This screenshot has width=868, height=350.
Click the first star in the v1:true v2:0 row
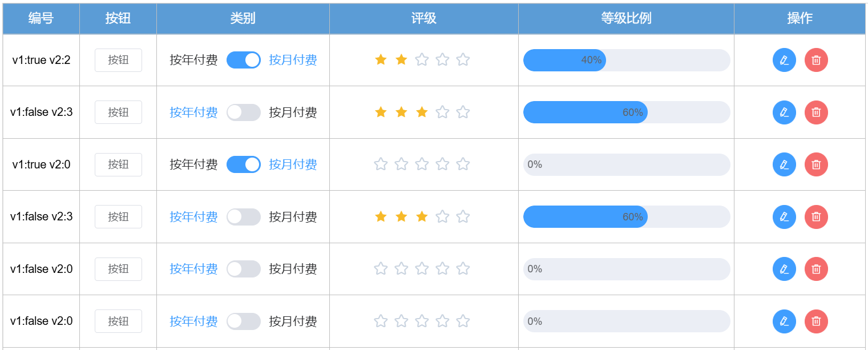tap(381, 164)
